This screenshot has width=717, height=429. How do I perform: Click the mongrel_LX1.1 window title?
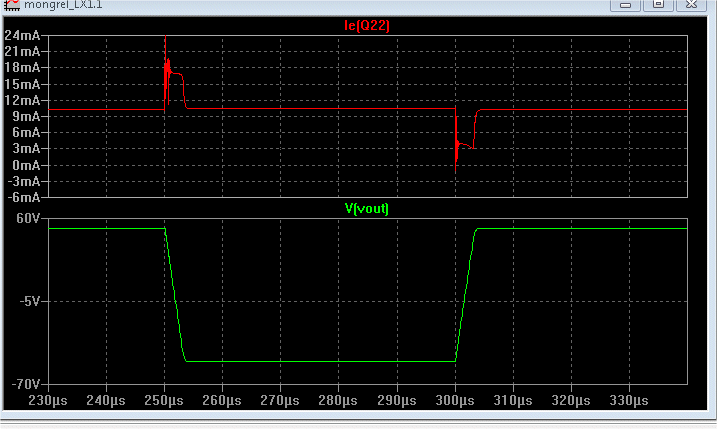tap(63, 5)
